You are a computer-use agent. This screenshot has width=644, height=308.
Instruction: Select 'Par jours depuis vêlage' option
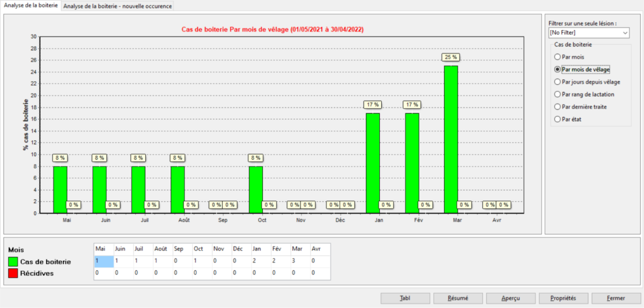557,82
